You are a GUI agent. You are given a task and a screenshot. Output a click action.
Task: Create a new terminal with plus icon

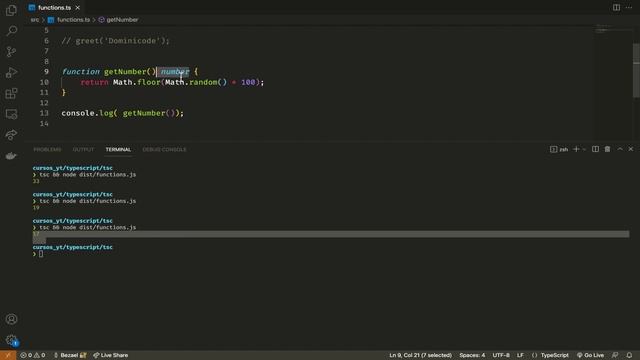click(x=576, y=149)
